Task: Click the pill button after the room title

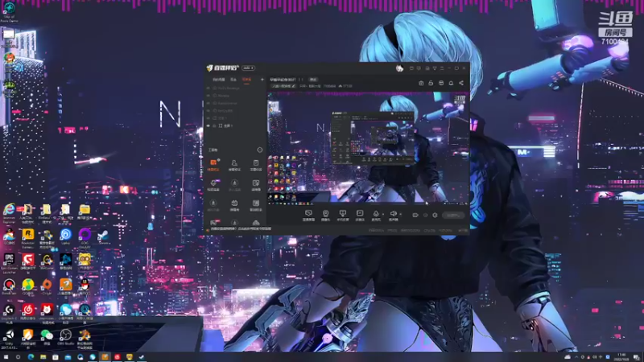Action: [313, 79]
